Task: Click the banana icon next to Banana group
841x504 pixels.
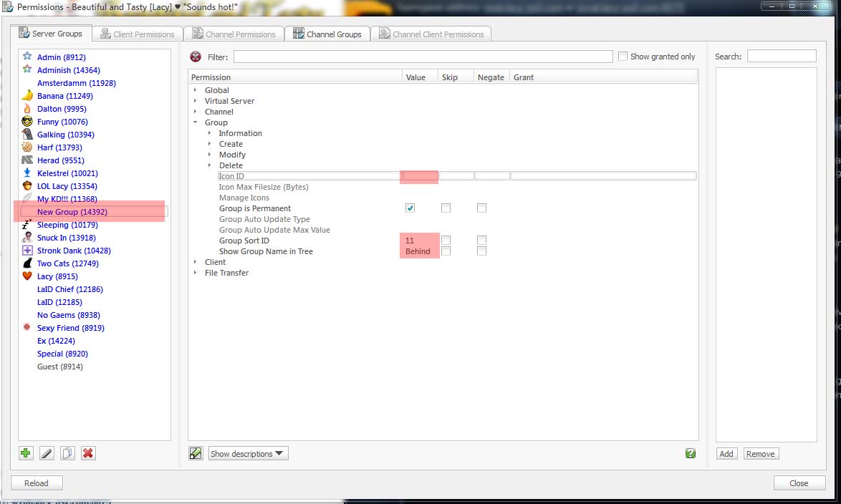Action: pyautogui.click(x=27, y=95)
